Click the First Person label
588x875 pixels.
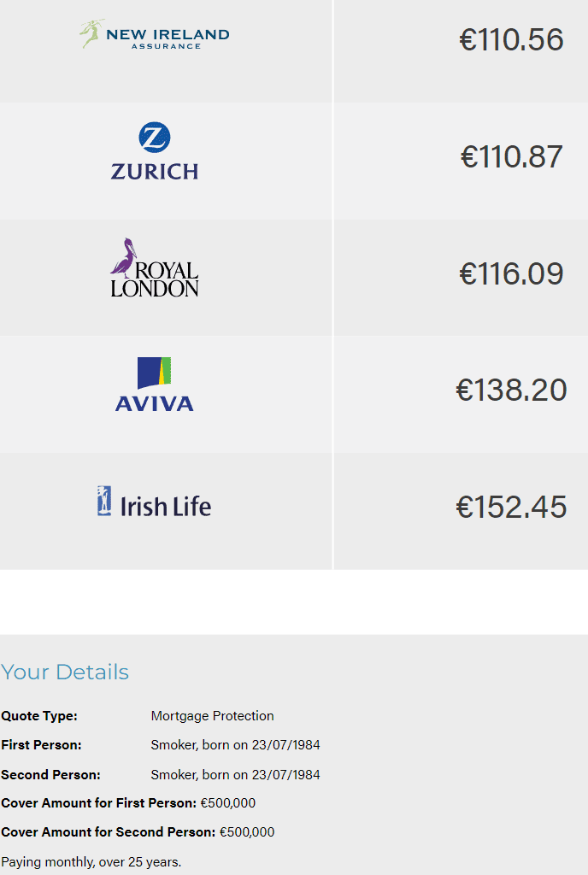41,745
